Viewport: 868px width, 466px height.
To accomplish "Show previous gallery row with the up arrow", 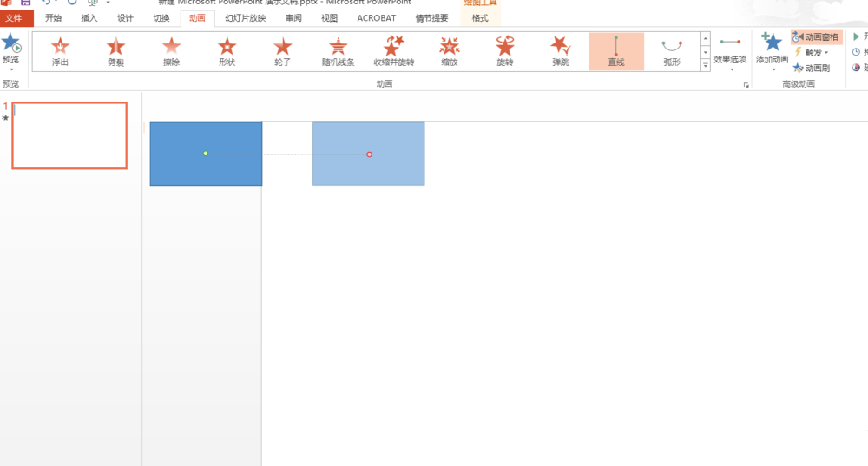I will [705, 39].
